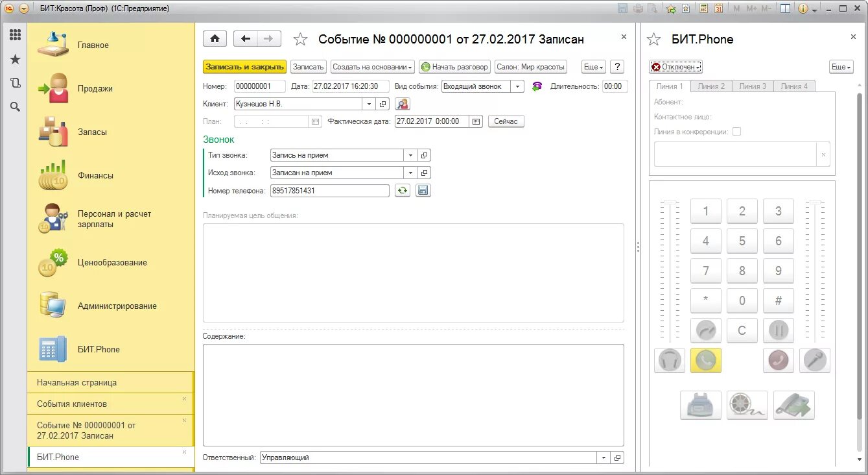
Task: Click the film reel recording button
Action: tap(747, 405)
